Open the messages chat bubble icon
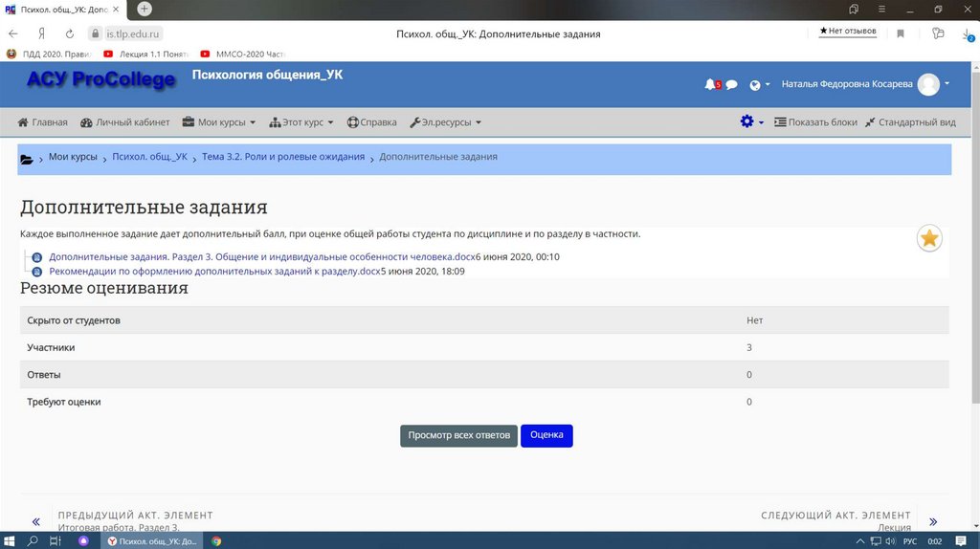The height and width of the screenshot is (549, 980). [731, 84]
